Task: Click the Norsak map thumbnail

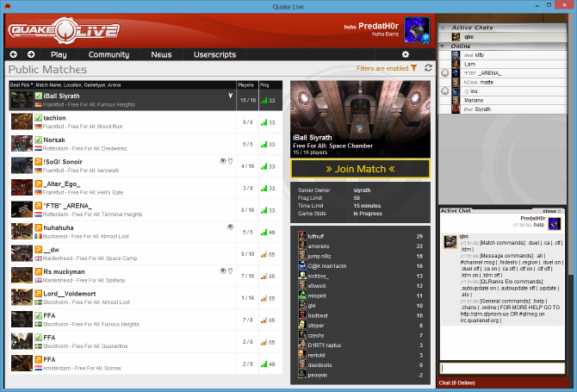Action: pyautogui.click(x=22, y=144)
